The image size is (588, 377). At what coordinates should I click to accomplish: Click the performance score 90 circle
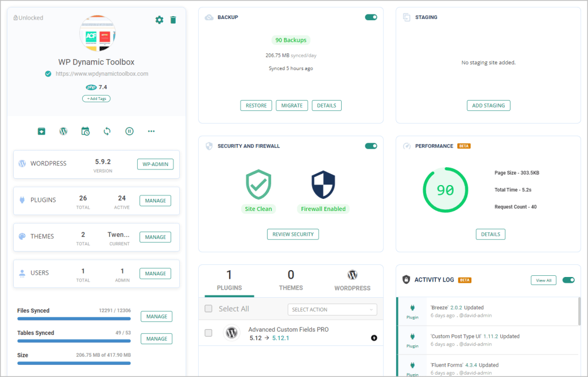pyautogui.click(x=446, y=190)
